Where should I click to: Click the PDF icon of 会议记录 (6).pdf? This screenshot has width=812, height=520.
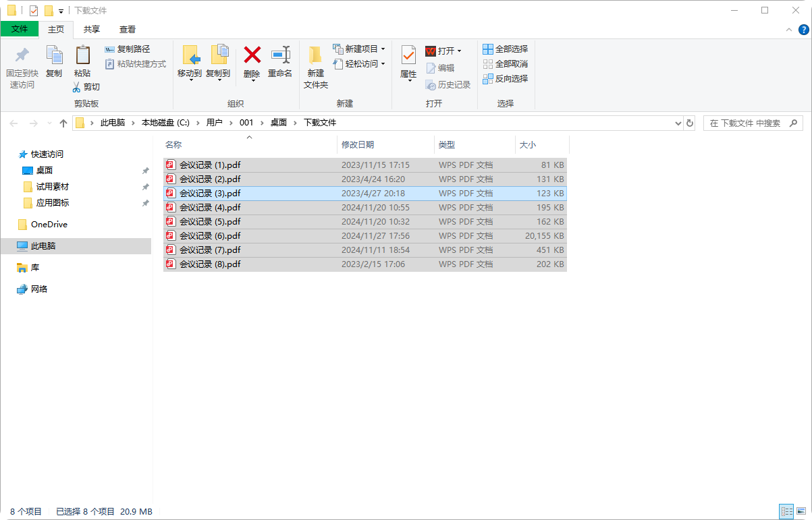coord(171,236)
